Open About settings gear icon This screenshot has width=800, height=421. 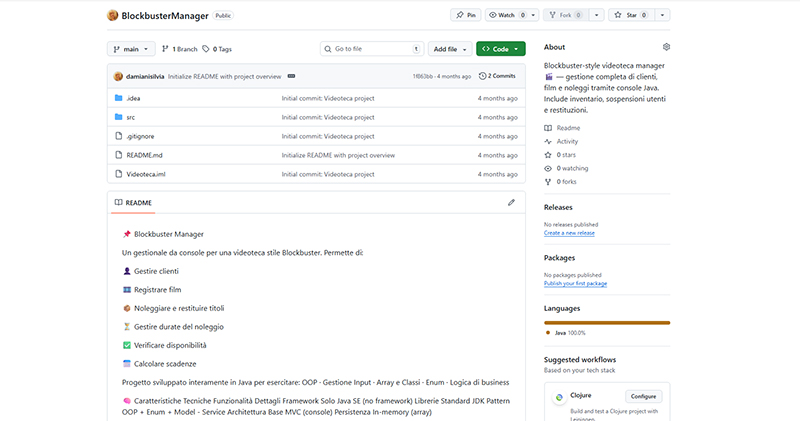[666, 47]
